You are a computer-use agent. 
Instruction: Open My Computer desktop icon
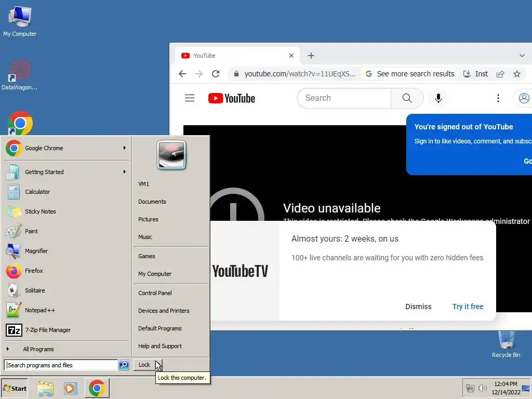[x=20, y=21]
